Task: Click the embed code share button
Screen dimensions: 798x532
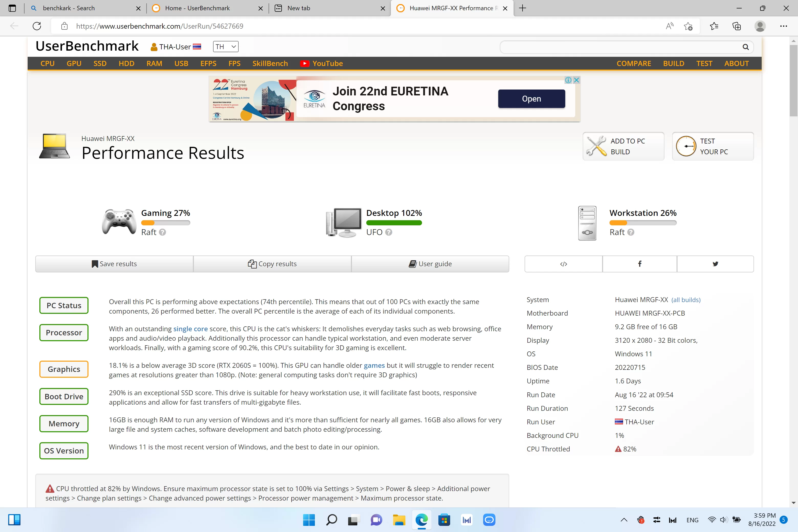Action: (563, 264)
